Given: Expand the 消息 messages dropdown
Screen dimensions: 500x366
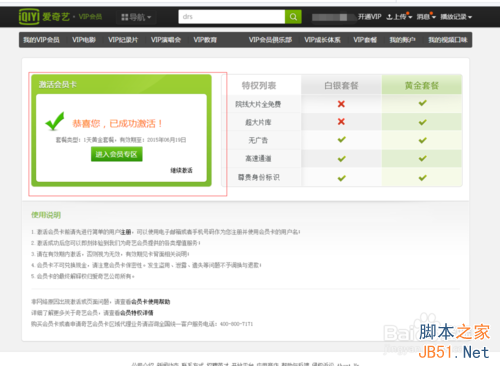Looking at the screenshot, I should click(426, 17).
